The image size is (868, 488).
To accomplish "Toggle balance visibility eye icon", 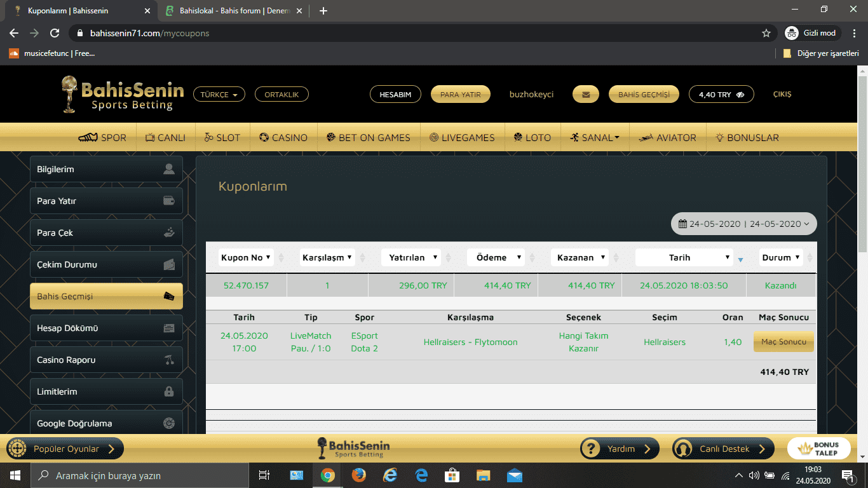I will point(740,94).
